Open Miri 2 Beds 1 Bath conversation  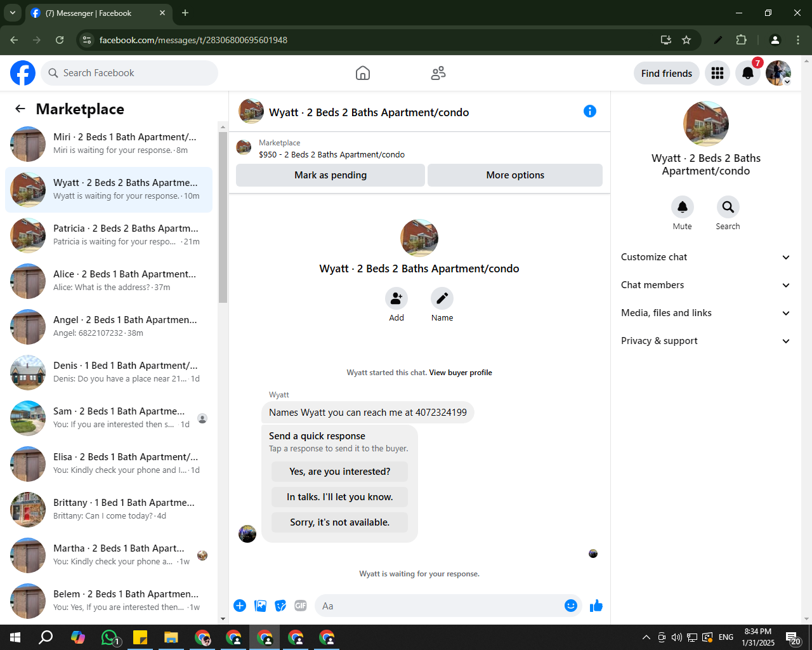tap(109, 144)
